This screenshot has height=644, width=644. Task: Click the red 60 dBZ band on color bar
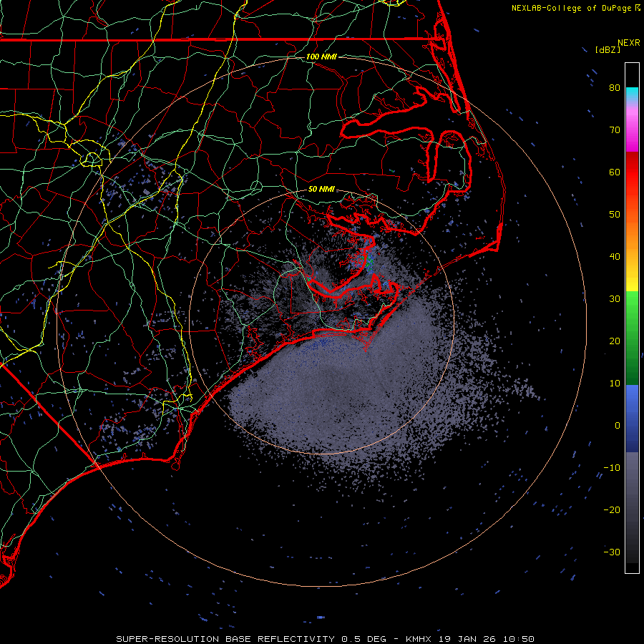pyautogui.click(x=632, y=172)
